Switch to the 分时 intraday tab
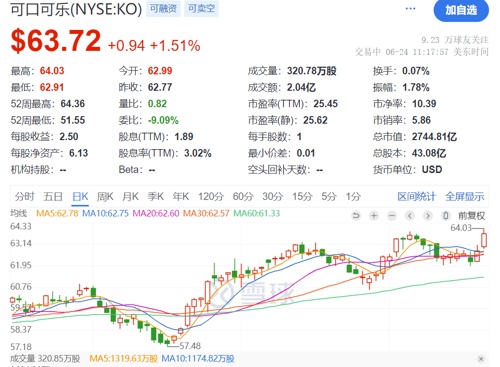500x367 pixels. 24,197
